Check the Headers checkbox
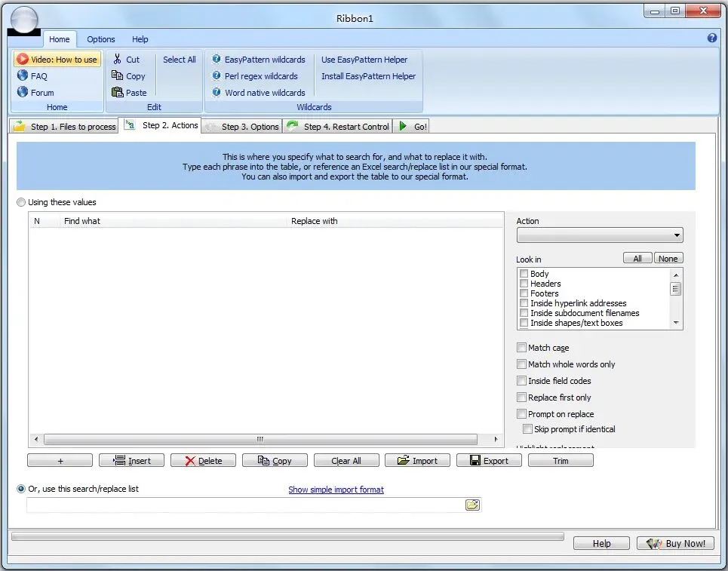This screenshot has height=571, width=728. point(524,283)
